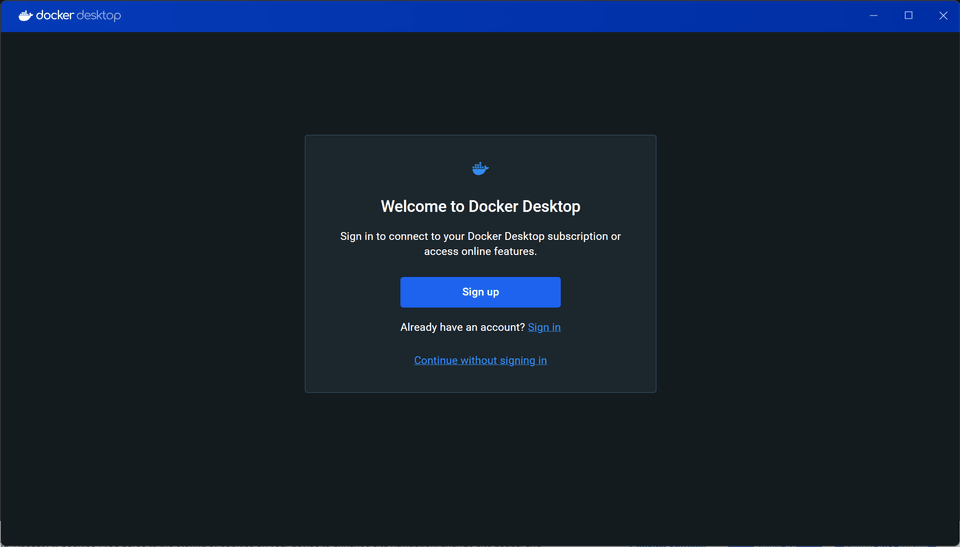Viewport: 960px width, 547px height.
Task: Maximize the Docker Desktop window
Action: coord(908,16)
